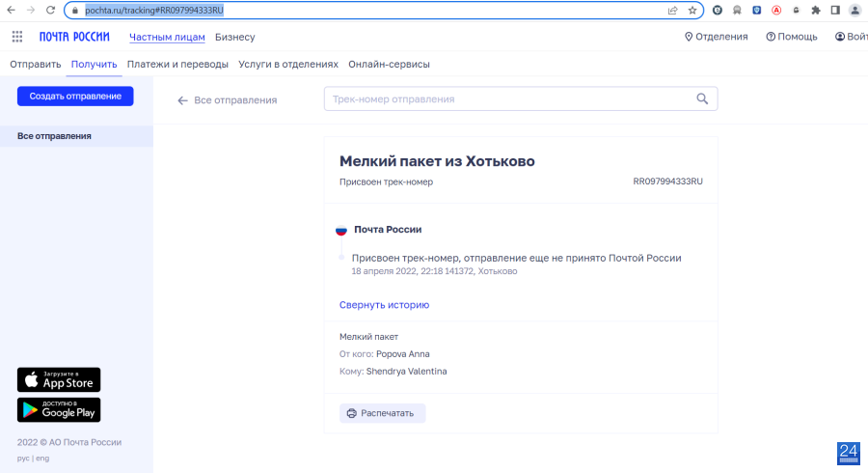Reload the pochta.ru page
This screenshot has width=868, height=473.
pyautogui.click(x=50, y=10)
